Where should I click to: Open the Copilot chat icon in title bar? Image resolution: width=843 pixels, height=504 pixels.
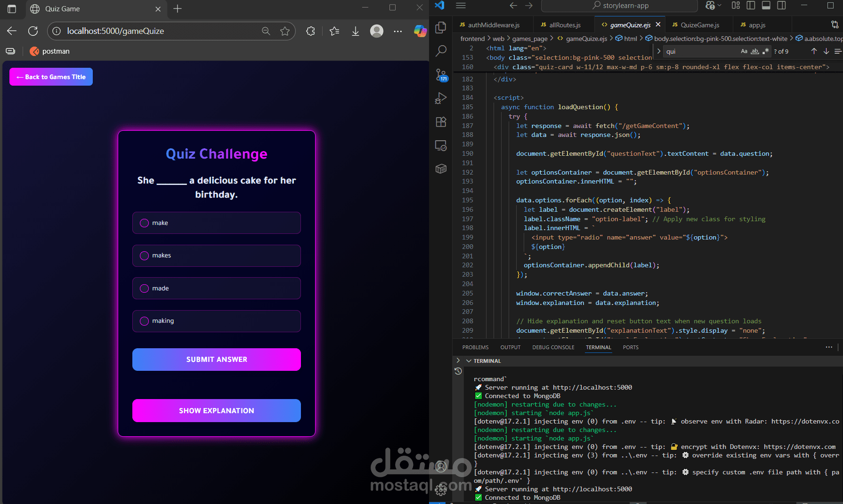click(x=710, y=6)
